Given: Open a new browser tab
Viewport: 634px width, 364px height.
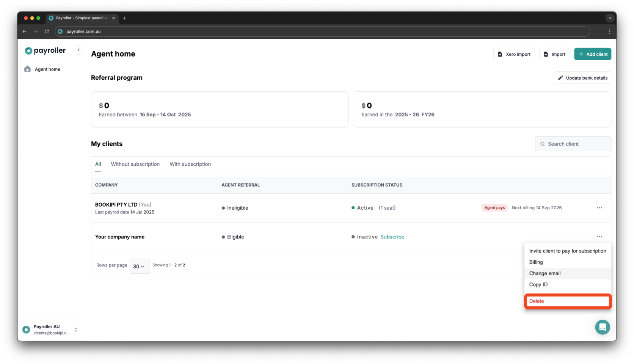Looking at the screenshot, I should tap(124, 18).
